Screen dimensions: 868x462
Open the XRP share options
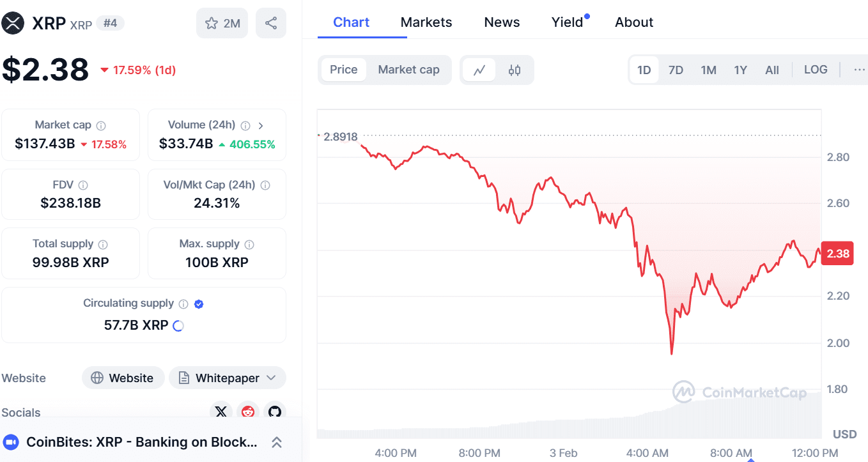(x=271, y=22)
